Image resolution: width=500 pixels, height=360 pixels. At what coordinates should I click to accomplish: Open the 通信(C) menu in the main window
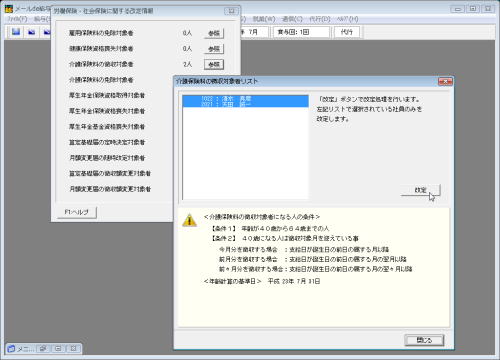(x=292, y=19)
